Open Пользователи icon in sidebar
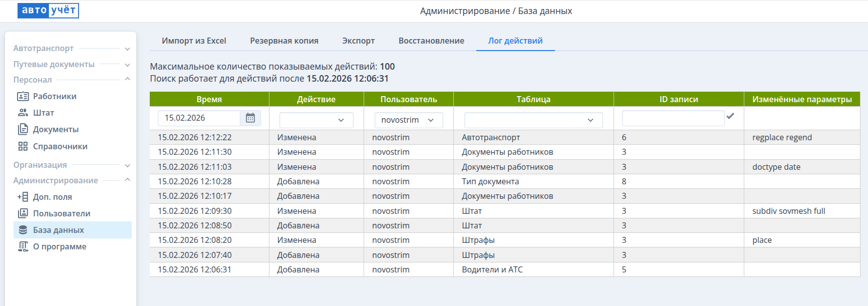Screen dimensions: 868x306 point(23,213)
